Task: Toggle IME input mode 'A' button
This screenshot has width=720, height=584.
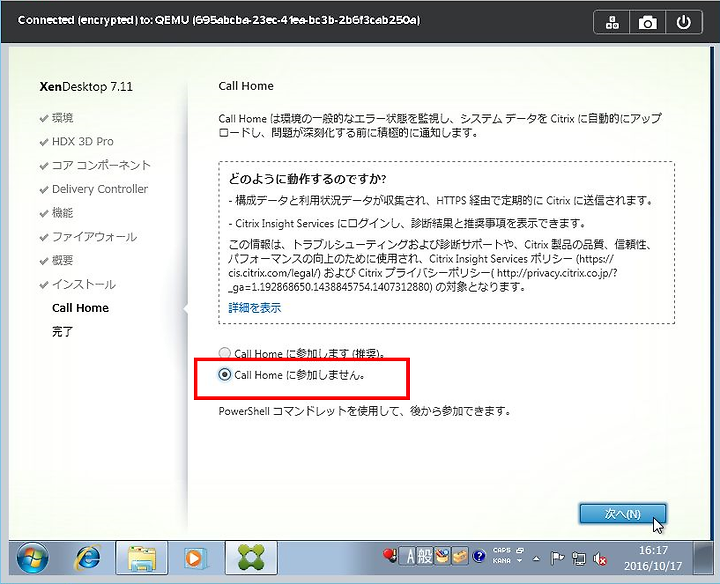Action: [410, 556]
